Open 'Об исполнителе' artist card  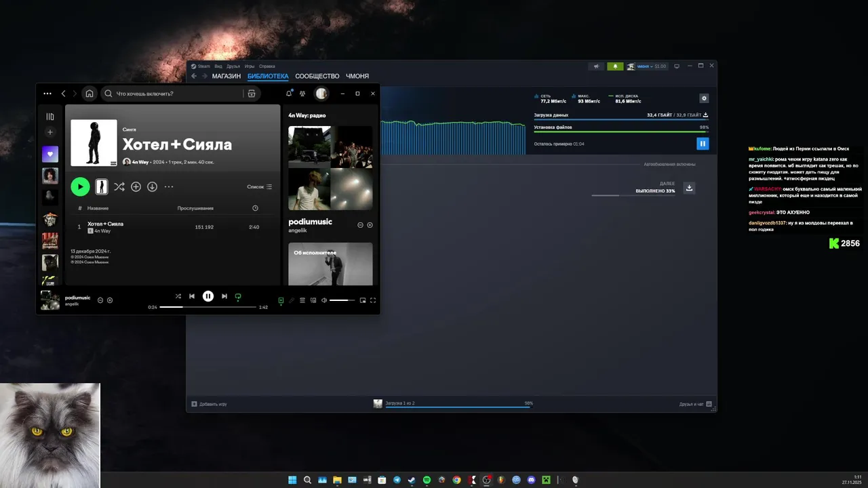(x=330, y=264)
